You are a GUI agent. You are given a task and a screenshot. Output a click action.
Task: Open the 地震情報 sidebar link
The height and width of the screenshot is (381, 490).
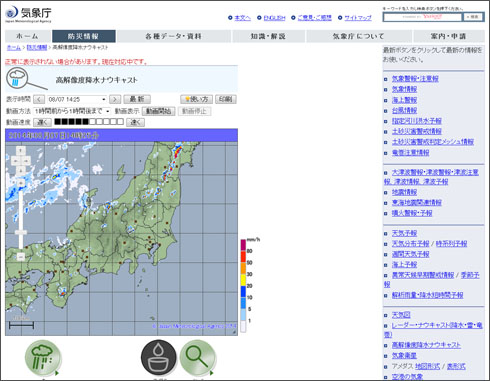click(x=404, y=192)
